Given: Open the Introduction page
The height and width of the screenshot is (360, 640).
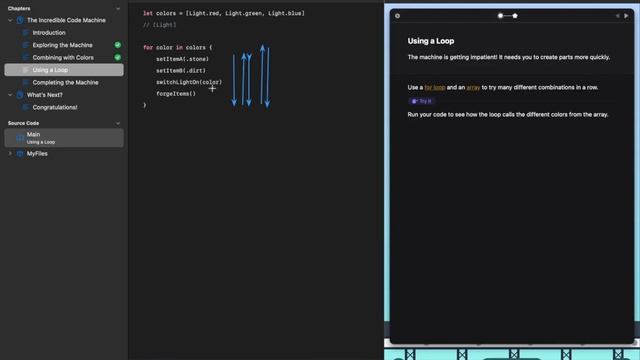Looking at the screenshot, I should coord(49,33).
